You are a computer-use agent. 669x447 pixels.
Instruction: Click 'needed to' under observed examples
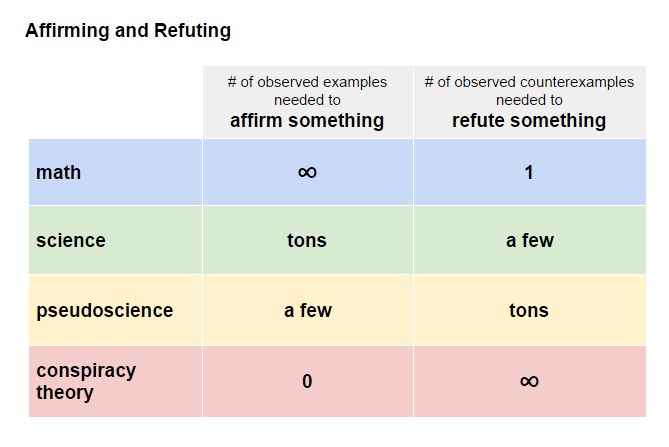pyautogui.click(x=307, y=100)
